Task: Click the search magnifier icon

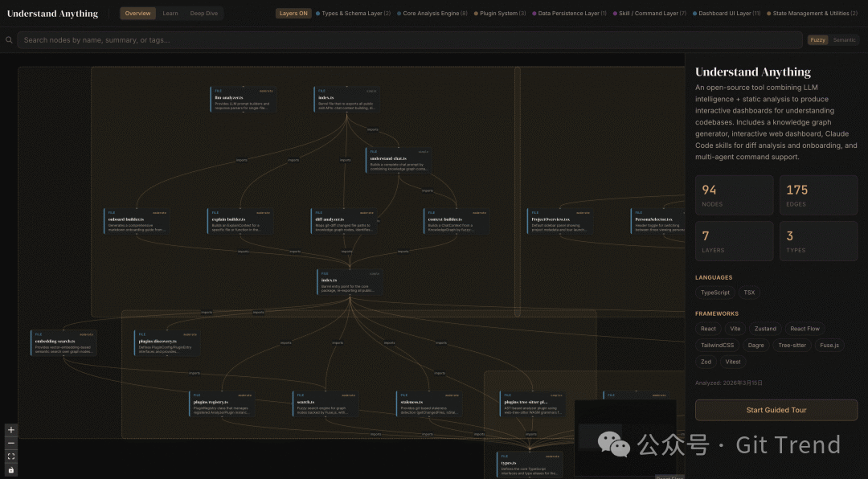Action: 10,40
